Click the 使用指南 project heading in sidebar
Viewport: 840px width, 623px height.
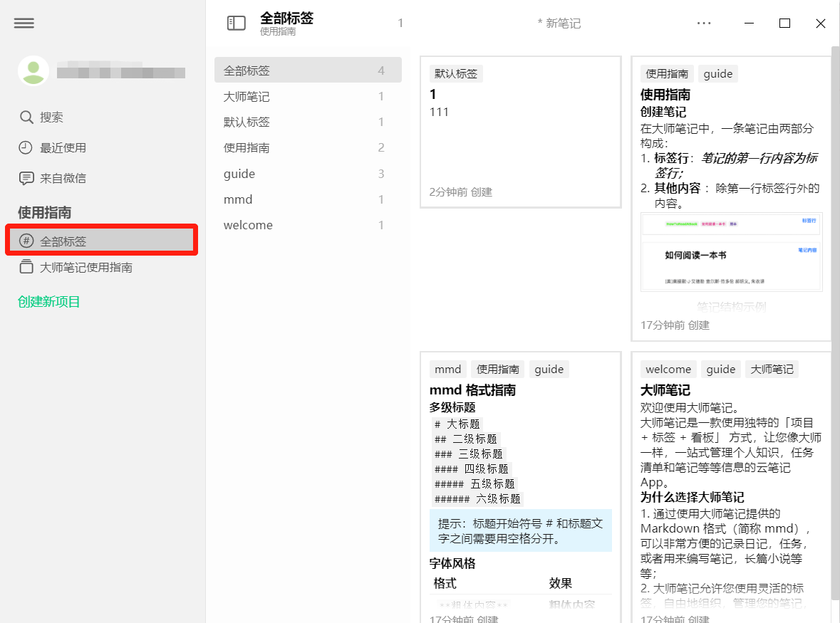[x=44, y=212]
